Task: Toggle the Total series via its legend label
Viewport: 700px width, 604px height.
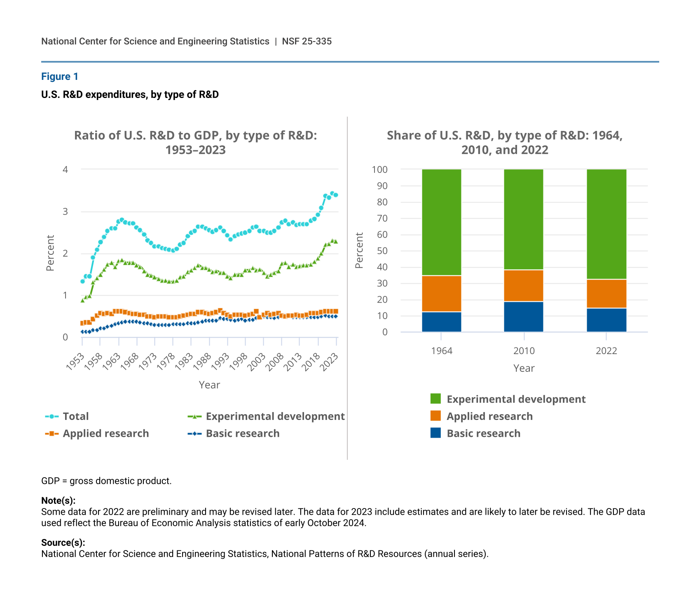Action: coord(76,417)
